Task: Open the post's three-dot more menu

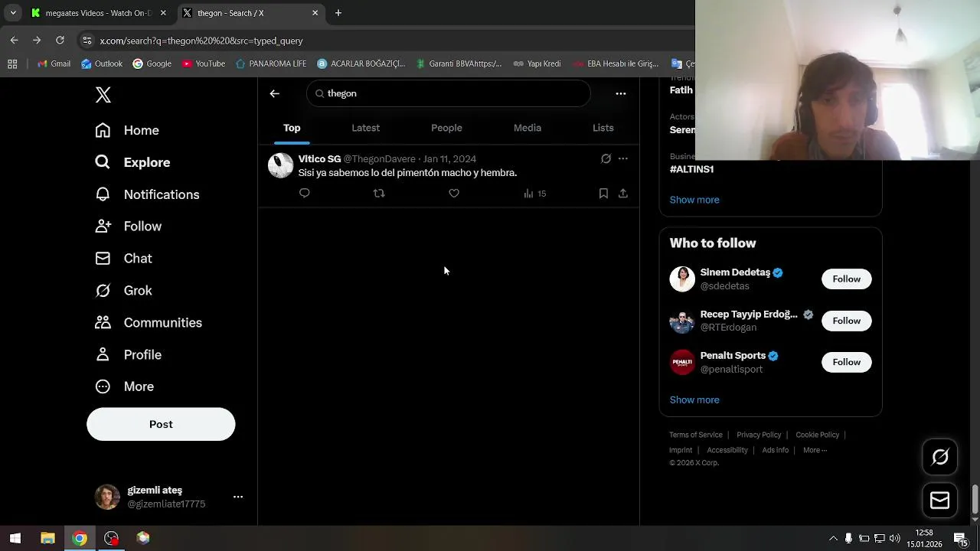Action: click(623, 158)
